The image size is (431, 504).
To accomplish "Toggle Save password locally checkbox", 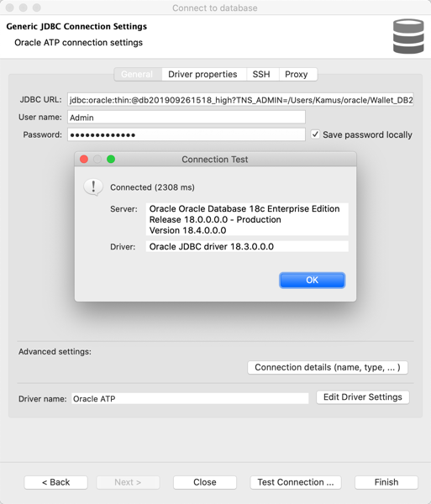I will click(x=315, y=134).
